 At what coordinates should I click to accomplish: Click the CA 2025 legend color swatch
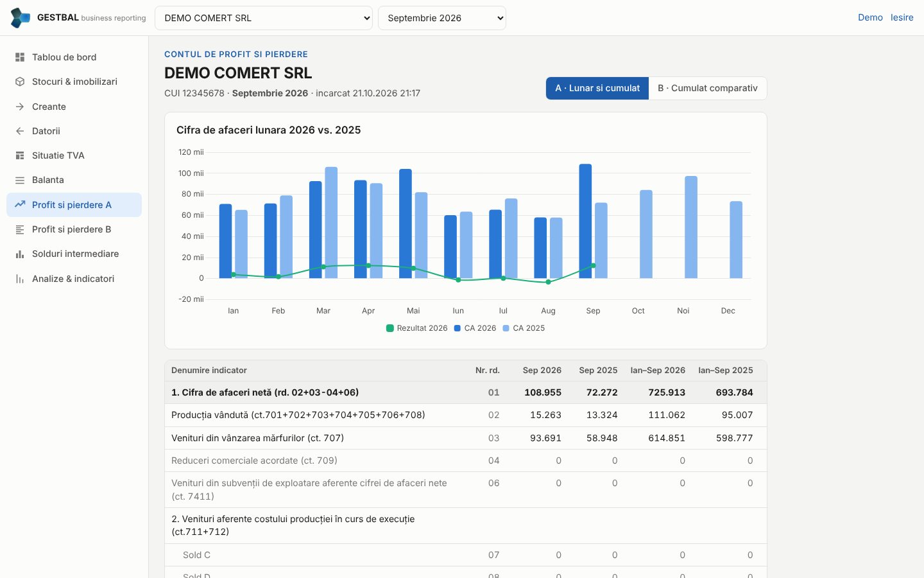506,328
